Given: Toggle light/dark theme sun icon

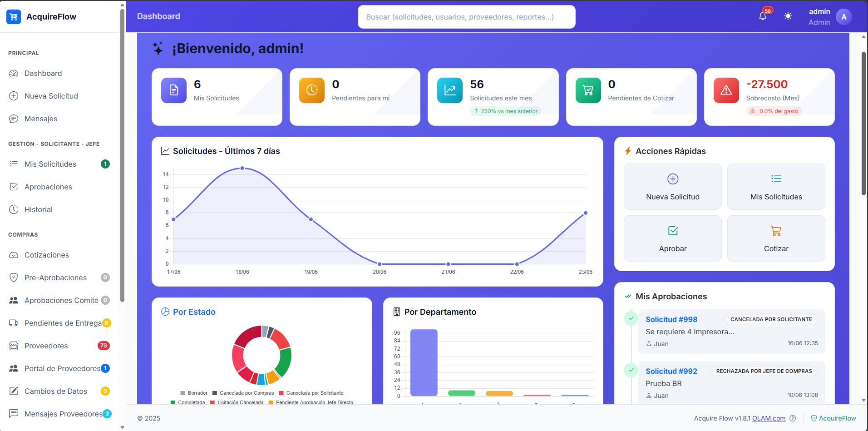Looking at the screenshot, I should pos(788,16).
